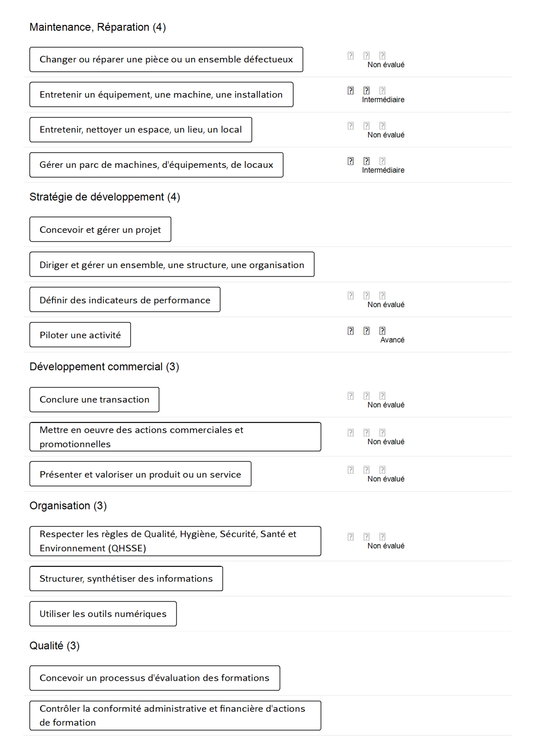Click "Structurer, synthétiser des informations" skill
534x756 pixels.
pyautogui.click(x=126, y=579)
